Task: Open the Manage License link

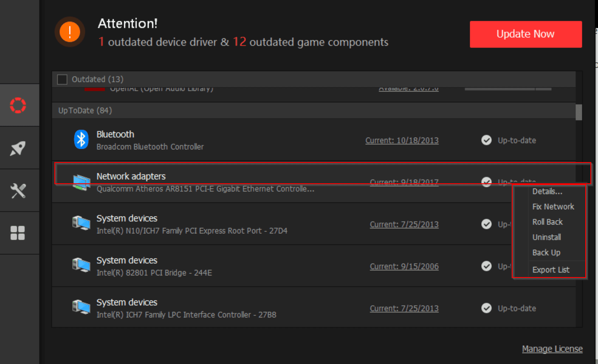Action: (552, 349)
